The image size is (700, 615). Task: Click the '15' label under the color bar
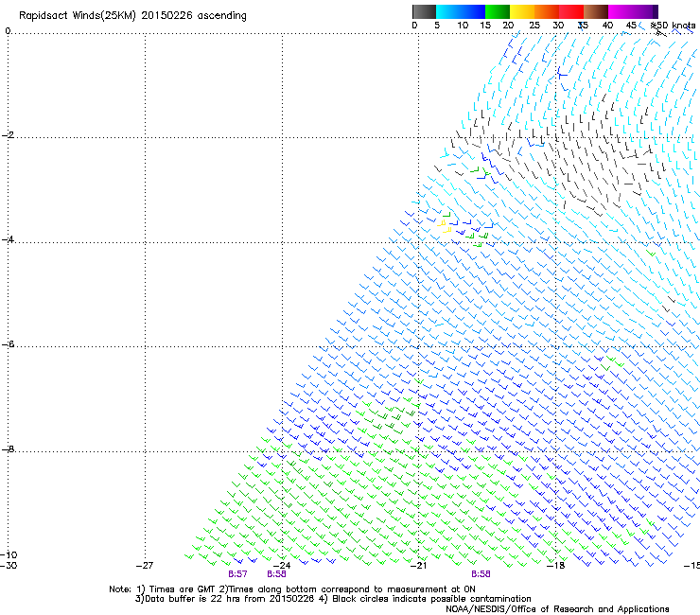[x=485, y=26]
